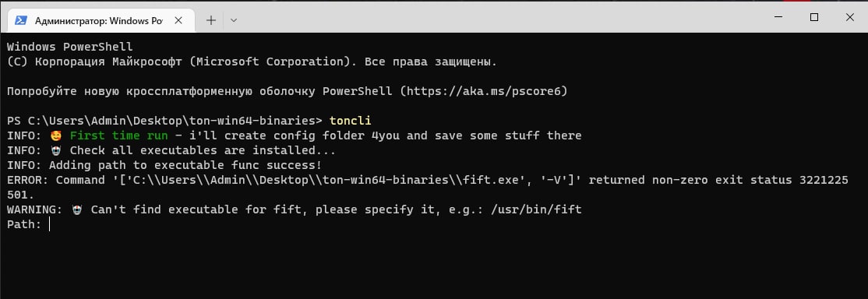The height and width of the screenshot is (299, 868).
Task: Click the /usr/bin/fift example path
Action: tap(536, 210)
